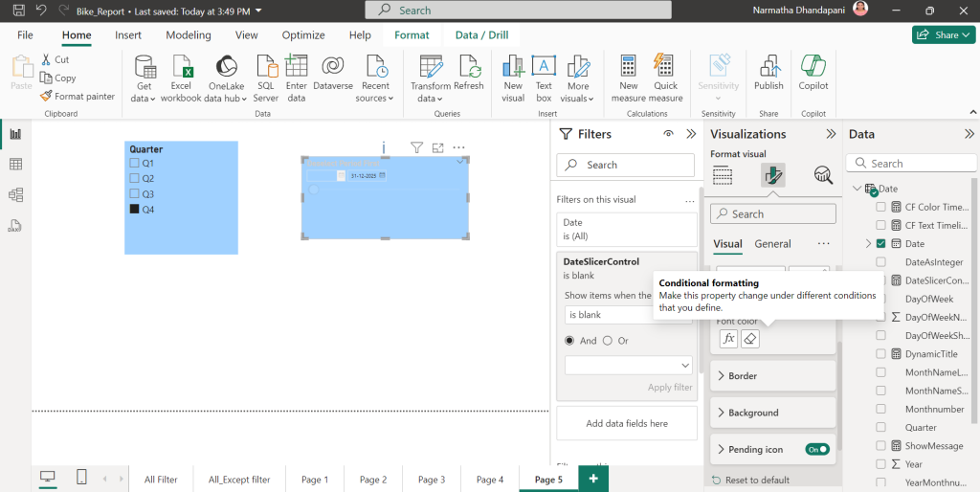The width and height of the screenshot is (980, 492).
Task: Refresh the data
Action: click(469, 74)
